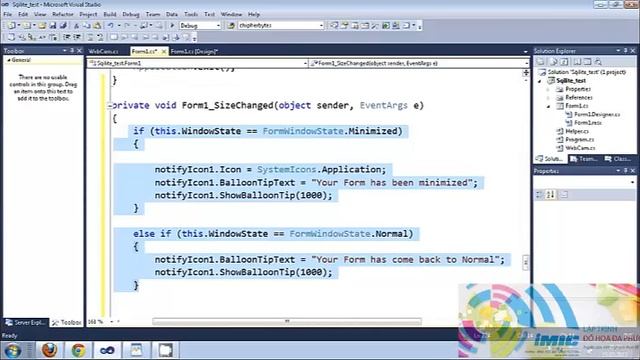Select Program.cs in Solution Explorer
Viewport: 640px width, 360px height.
579,140
